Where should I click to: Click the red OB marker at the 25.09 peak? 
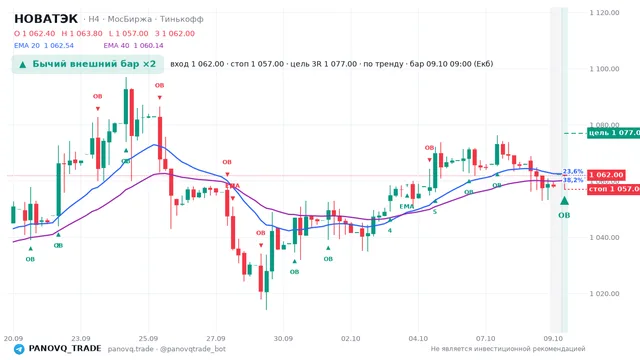159,85
